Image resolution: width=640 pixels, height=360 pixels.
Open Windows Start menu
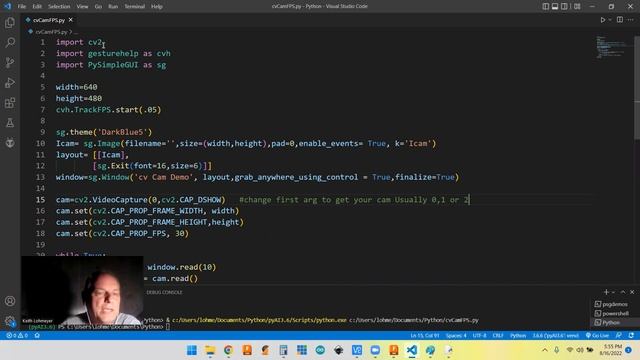tap(191, 350)
